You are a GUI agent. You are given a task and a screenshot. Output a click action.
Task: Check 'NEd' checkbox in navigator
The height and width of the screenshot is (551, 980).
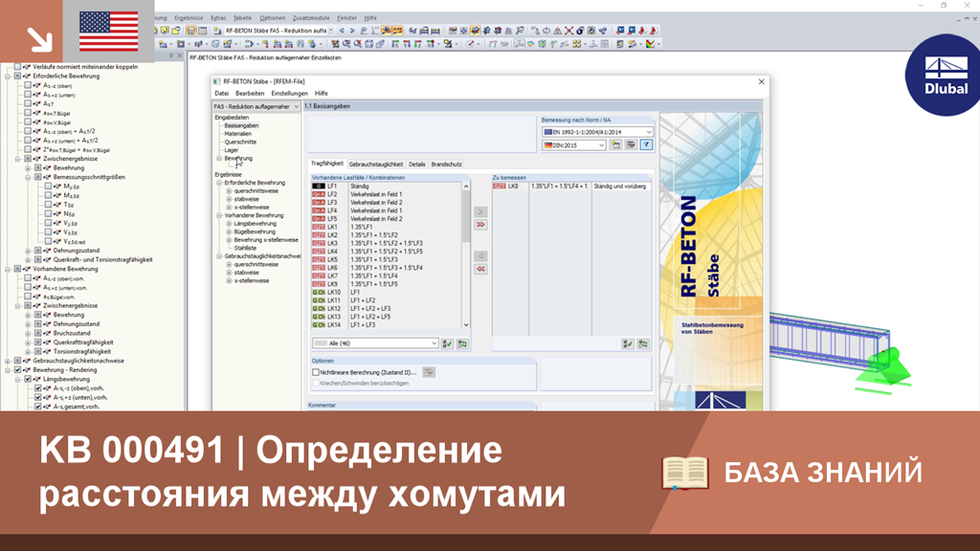pos(48,213)
